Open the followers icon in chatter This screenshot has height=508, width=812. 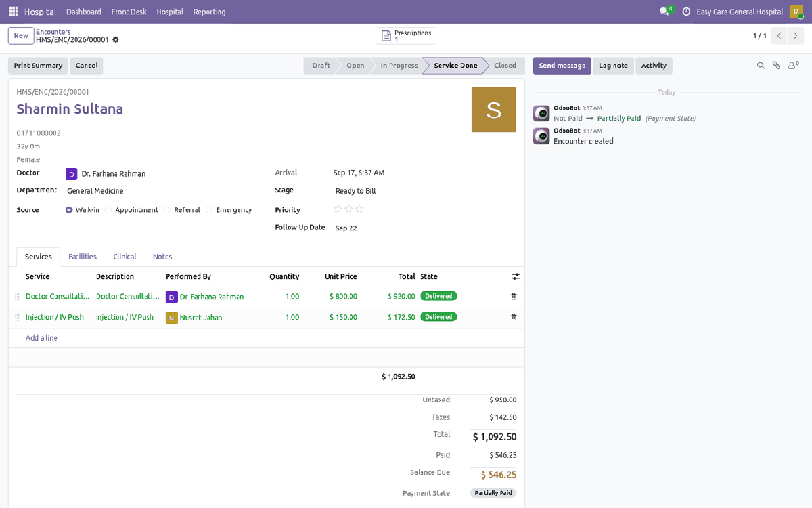(793, 66)
